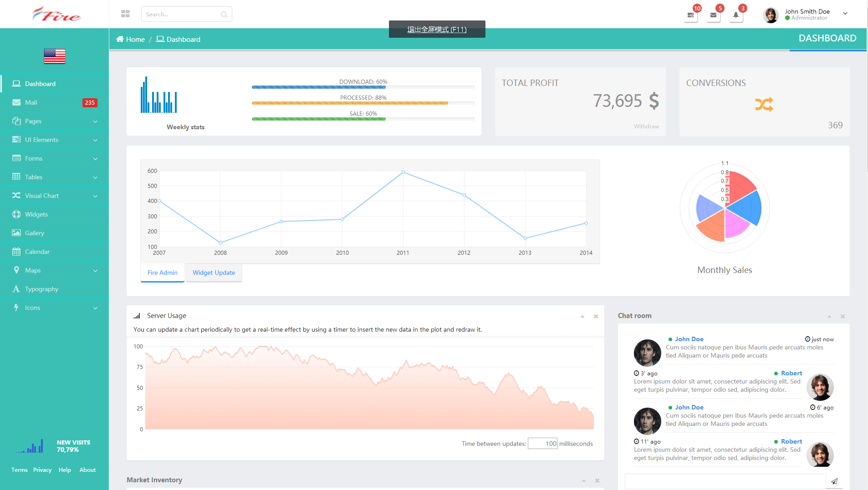Open the Privacy footer link

point(42,470)
